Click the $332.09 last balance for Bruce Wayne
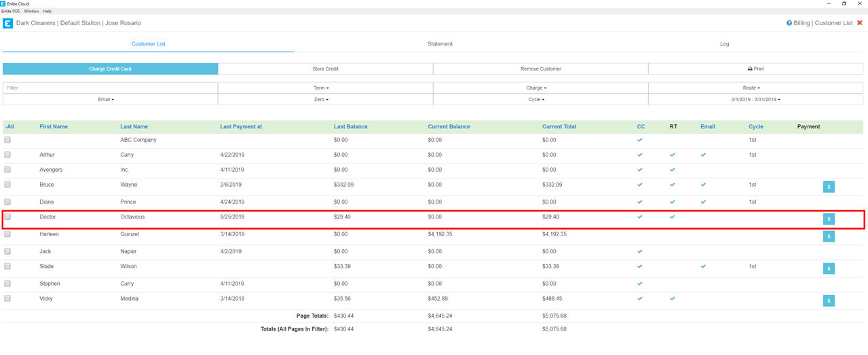Screen dimensions: 868x355 [x=343, y=185]
